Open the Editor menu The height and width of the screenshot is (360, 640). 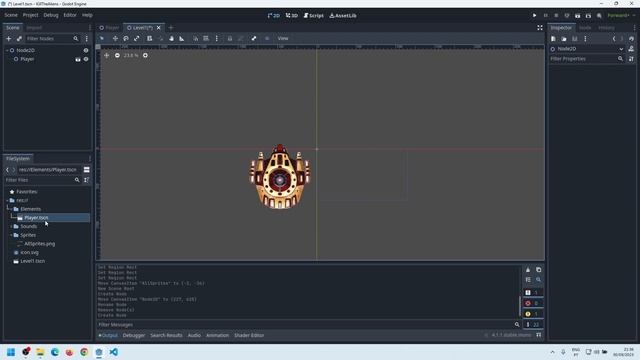pos(70,15)
